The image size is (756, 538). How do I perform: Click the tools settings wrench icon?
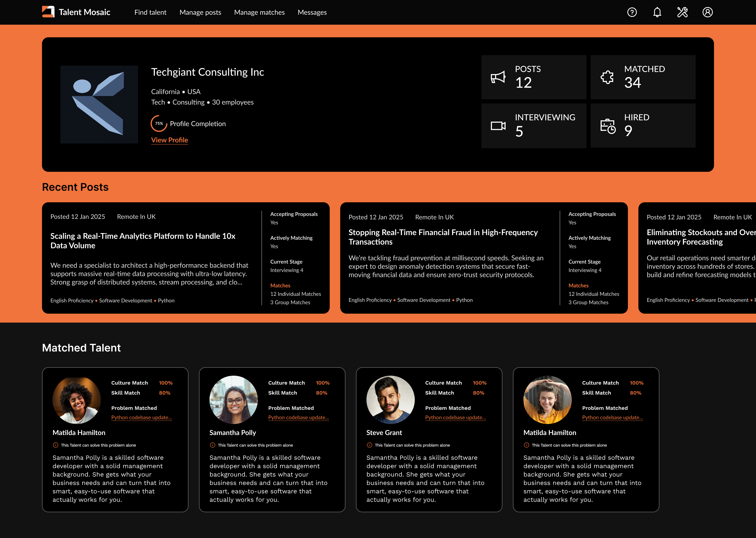[682, 12]
